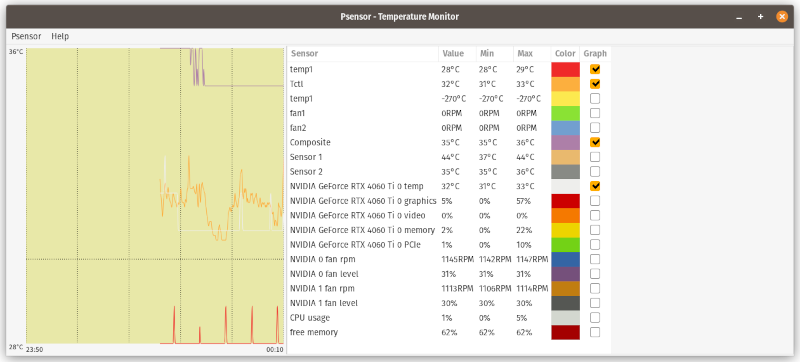The image size is (800, 362).
Task: Click the dark red swatch for free memory
Action: 565,332
